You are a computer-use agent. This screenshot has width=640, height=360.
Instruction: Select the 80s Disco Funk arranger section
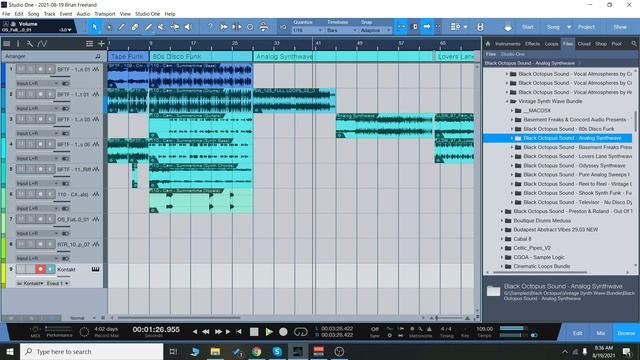[x=201, y=56]
